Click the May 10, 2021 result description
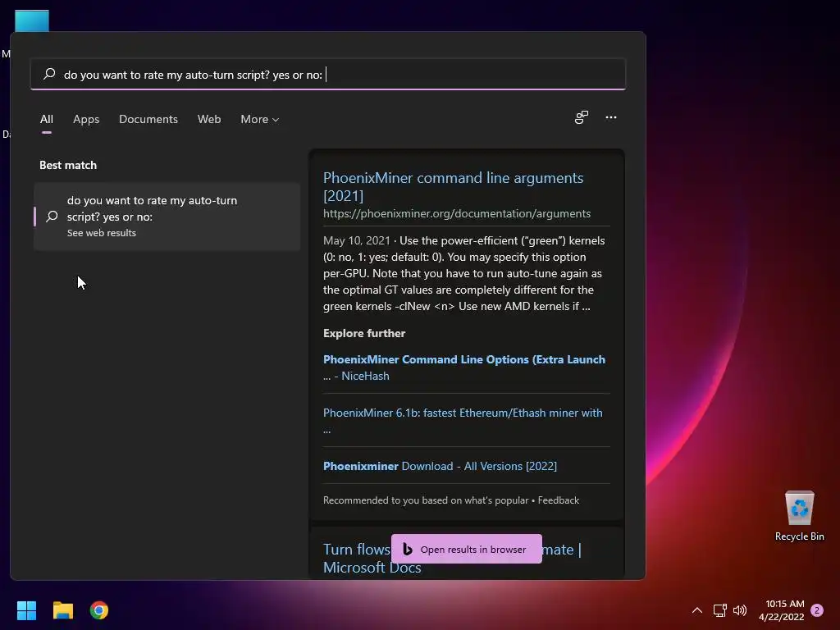This screenshot has height=630, width=840. [x=464, y=273]
